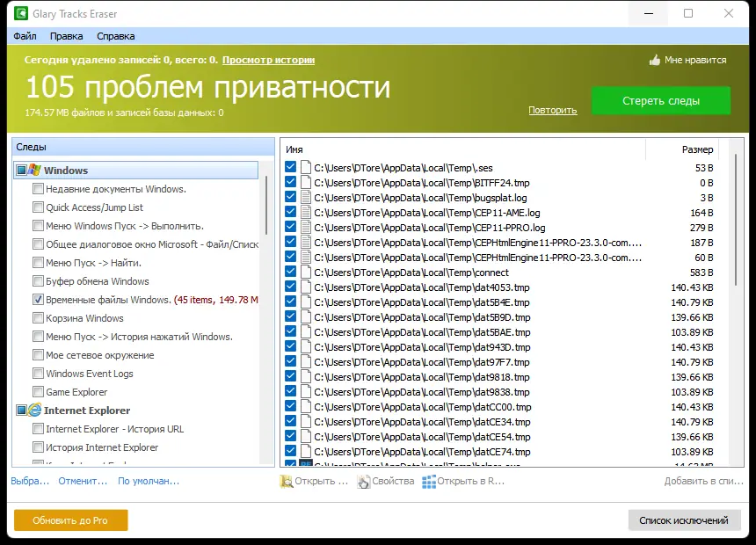Click the Internet Explorer logo icon
Image resolution: width=756 pixels, height=545 pixels.
point(34,410)
